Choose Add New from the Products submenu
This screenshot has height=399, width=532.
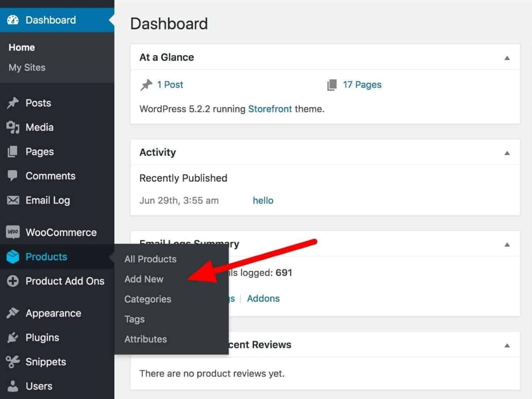tap(144, 279)
